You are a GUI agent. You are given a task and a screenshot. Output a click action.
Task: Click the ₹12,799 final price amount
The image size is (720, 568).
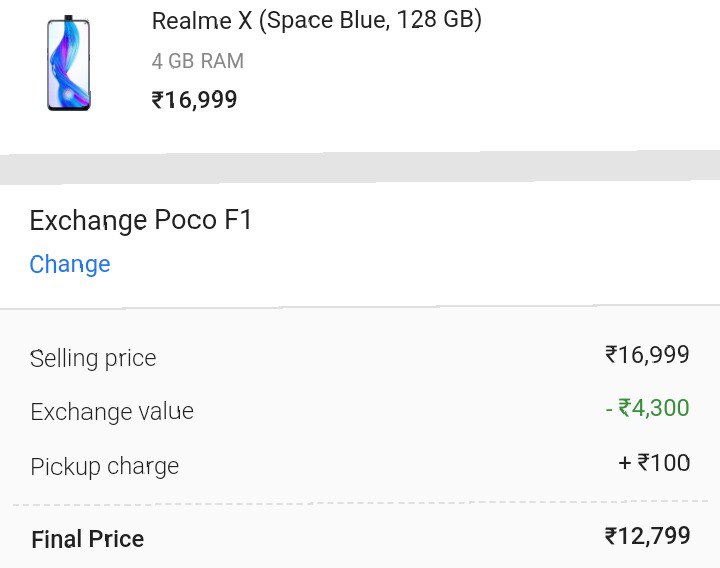click(x=647, y=536)
